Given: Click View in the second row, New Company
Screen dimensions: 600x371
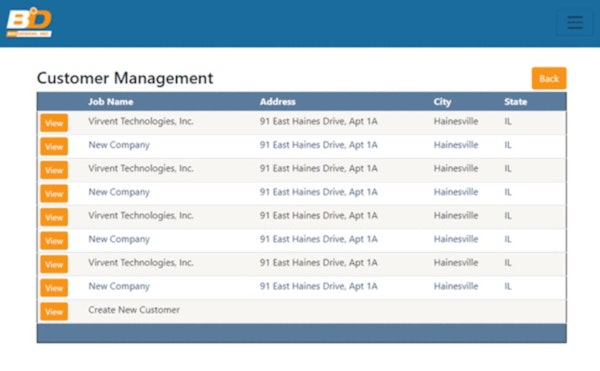Looking at the screenshot, I should [x=54, y=146].
